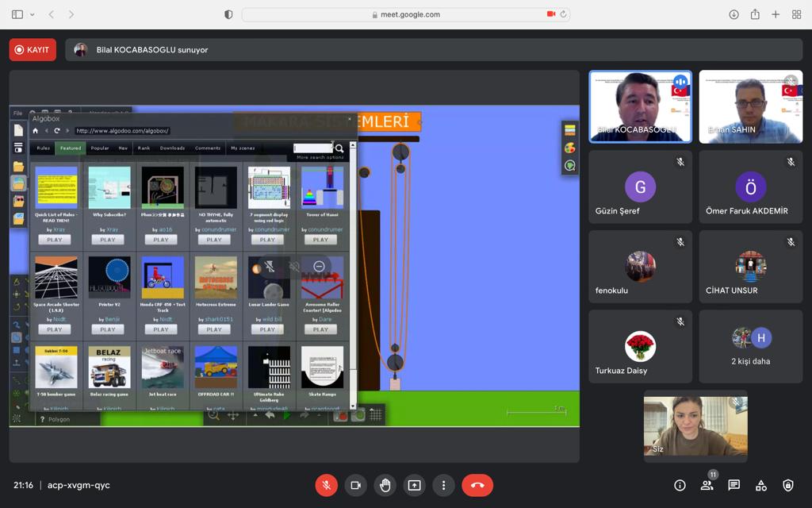The image size is (812, 508).
Task: Open the Safari share menu
Action: tap(755, 14)
